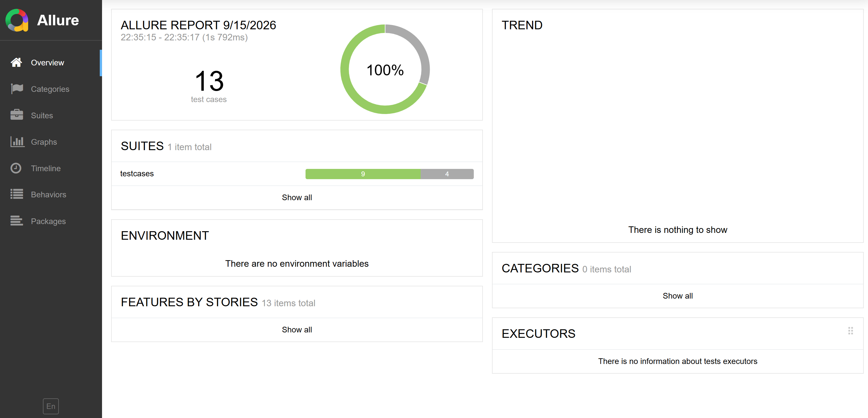Click 'There are no environment variables' text

click(x=297, y=264)
